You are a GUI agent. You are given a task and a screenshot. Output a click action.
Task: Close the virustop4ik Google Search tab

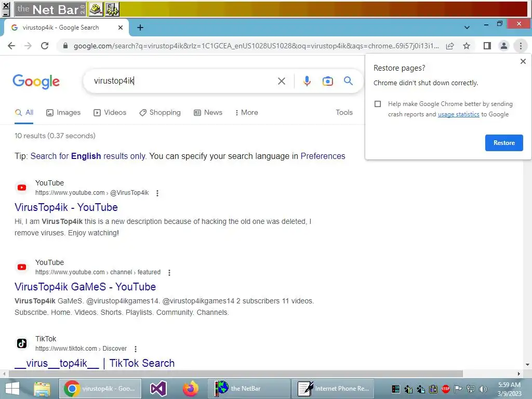[121, 28]
